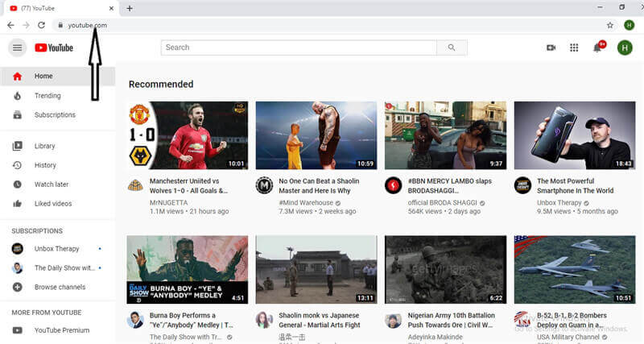Bookmark this page with star icon
Viewport: 644px width, 344px height.
click(610, 25)
